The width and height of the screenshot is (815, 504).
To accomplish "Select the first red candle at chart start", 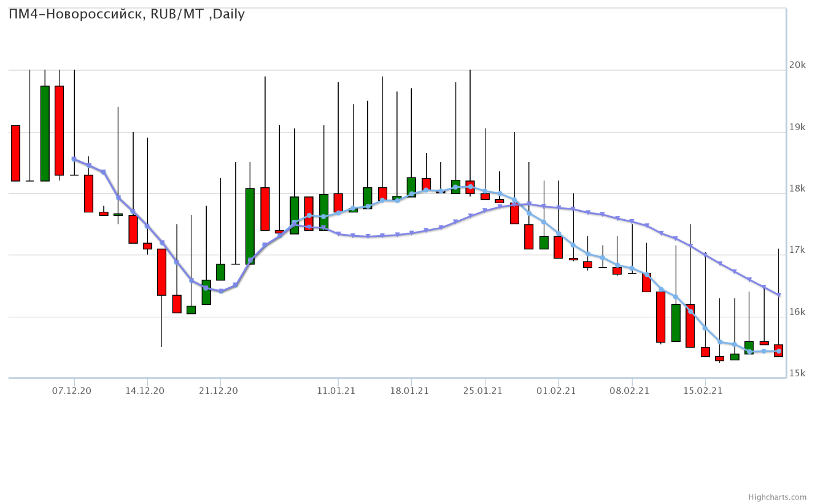I will pyautogui.click(x=15, y=153).
